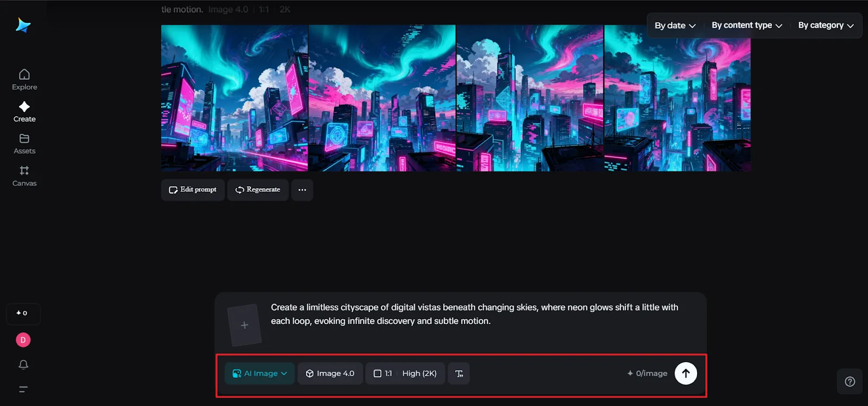Open the Explore page
The width and height of the screenshot is (868, 406).
click(24, 79)
